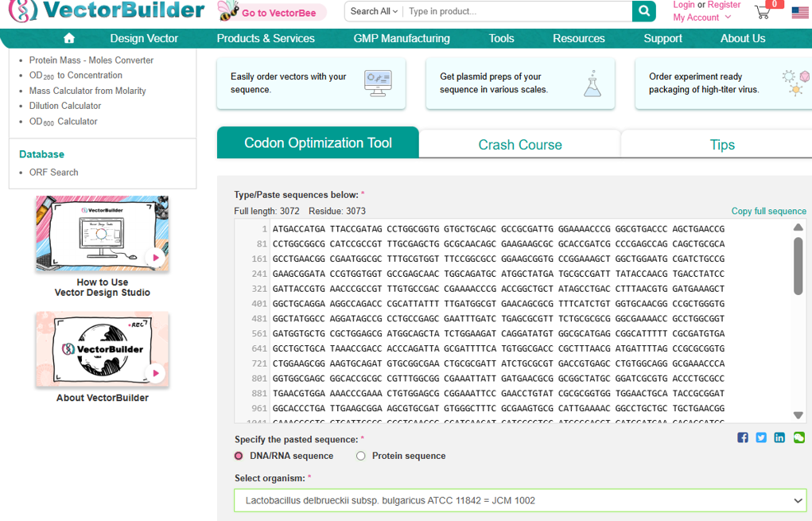Play the How to Use Vector Design Studio video

tap(156, 258)
